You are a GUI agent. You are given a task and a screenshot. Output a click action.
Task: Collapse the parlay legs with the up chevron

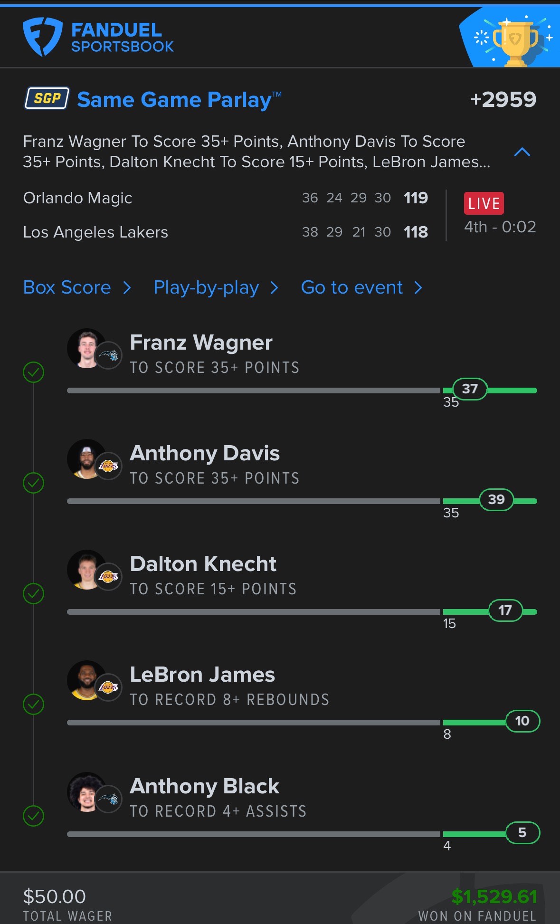[x=522, y=152]
